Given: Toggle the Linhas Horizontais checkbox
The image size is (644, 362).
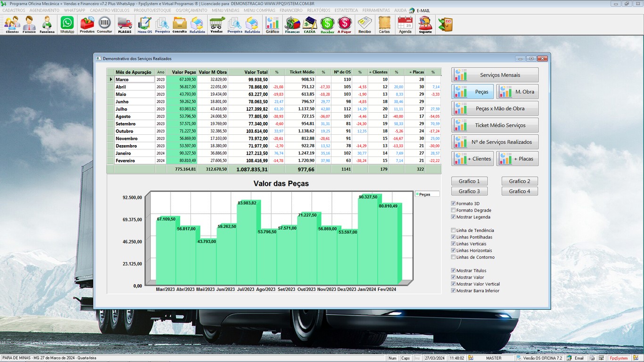Looking at the screenshot, I should (x=454, y=250).
